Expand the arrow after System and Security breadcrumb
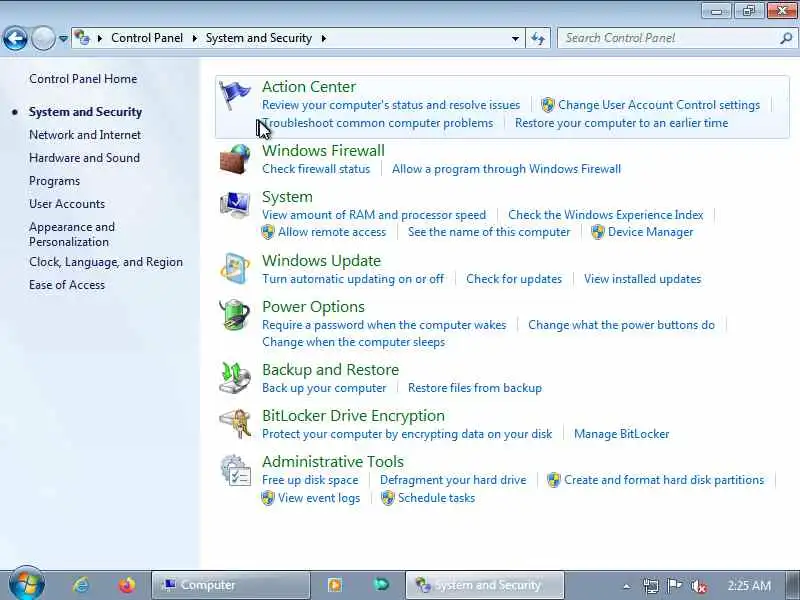 [323, 38]
